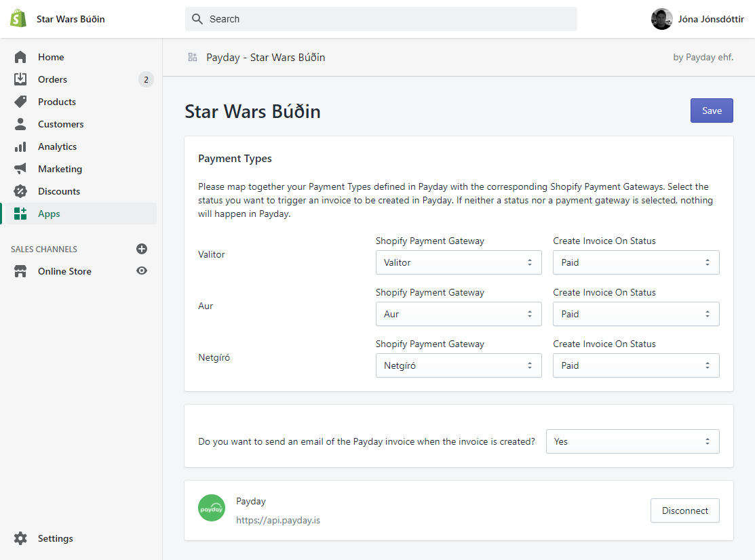
Task: Open Valitor Shopify Payment Gateway dropdown
Action: [459, 262]
